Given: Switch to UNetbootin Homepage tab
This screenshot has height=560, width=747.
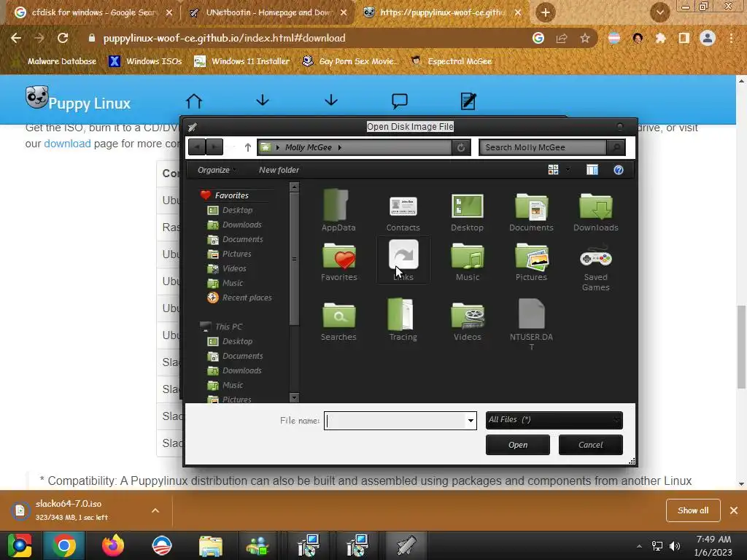Looking at the screenshot, I should pos(268,12).
